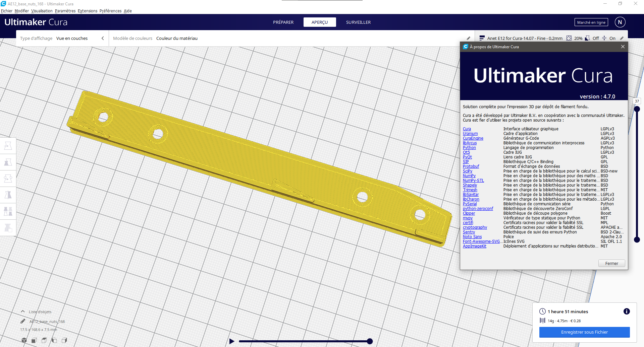Click Cura logo in About dialog title
Viewport: 644px width, 347px height.
(x=465, y=47)
